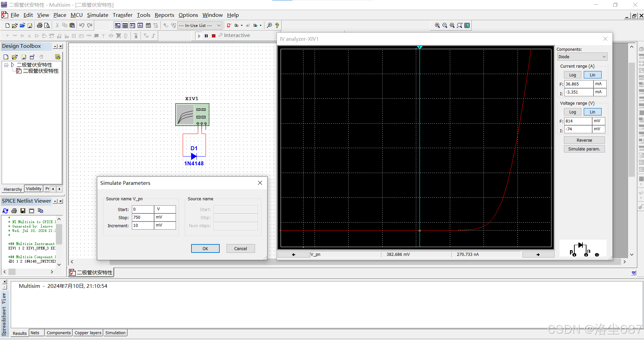Open Interactive simulation settings

pos(234,35)
